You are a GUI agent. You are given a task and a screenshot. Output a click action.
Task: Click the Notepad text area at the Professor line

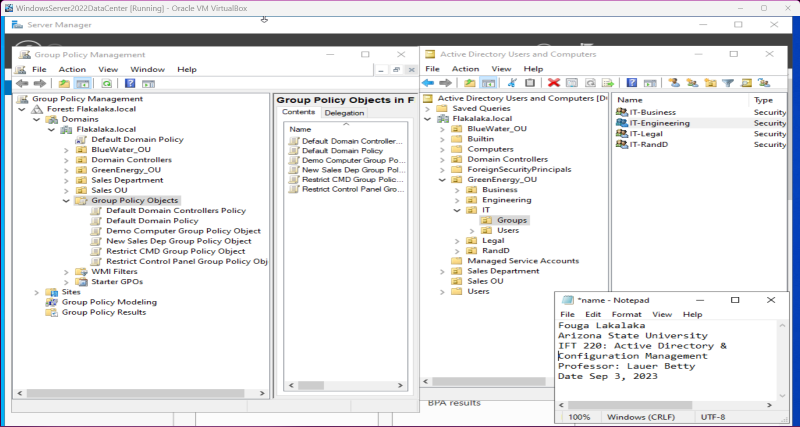[627, 366]
